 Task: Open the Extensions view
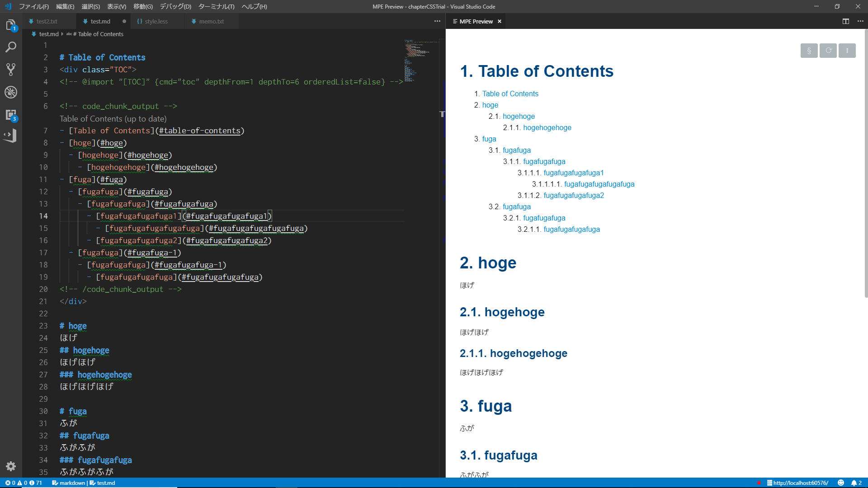[11, 114]
